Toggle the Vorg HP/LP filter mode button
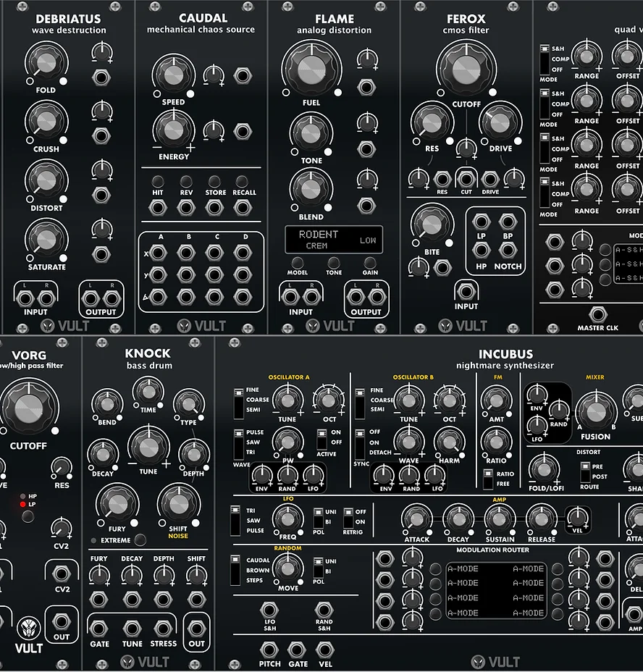Screen dimensions: 643x672 tap(28, 516)
